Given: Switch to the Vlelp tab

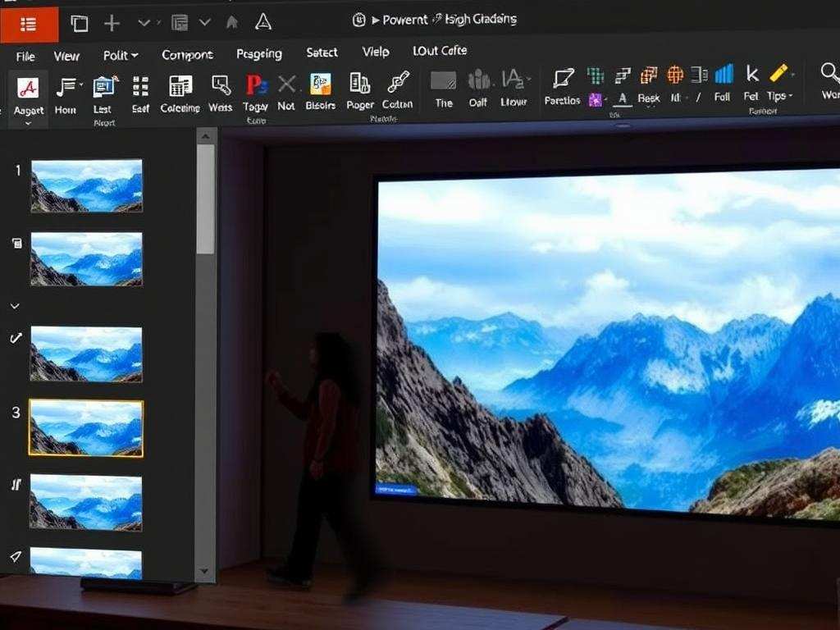Looking at the screenshot, I should pos(376,52).
